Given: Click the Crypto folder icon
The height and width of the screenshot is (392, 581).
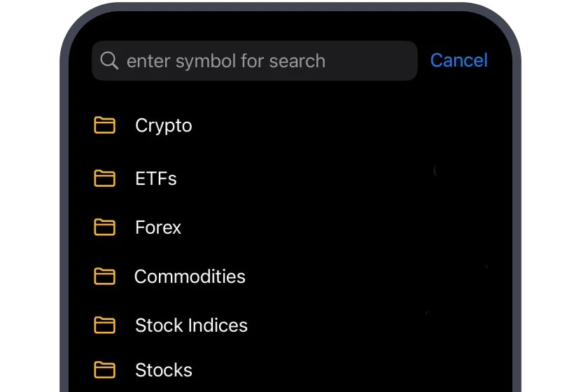Looking at the screenshot, I should click(104, 125).
